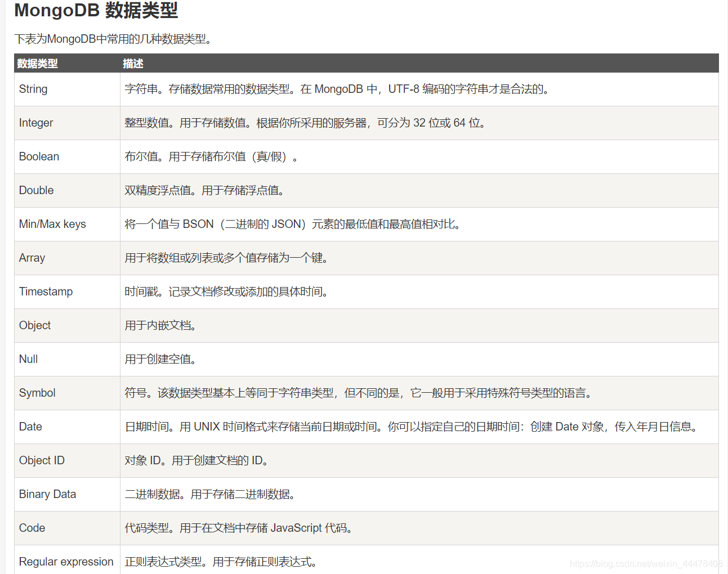Select the 'Double' cell
Image resolution: width=728 pixels, height=574 pixels.
(x=67, y=190)
